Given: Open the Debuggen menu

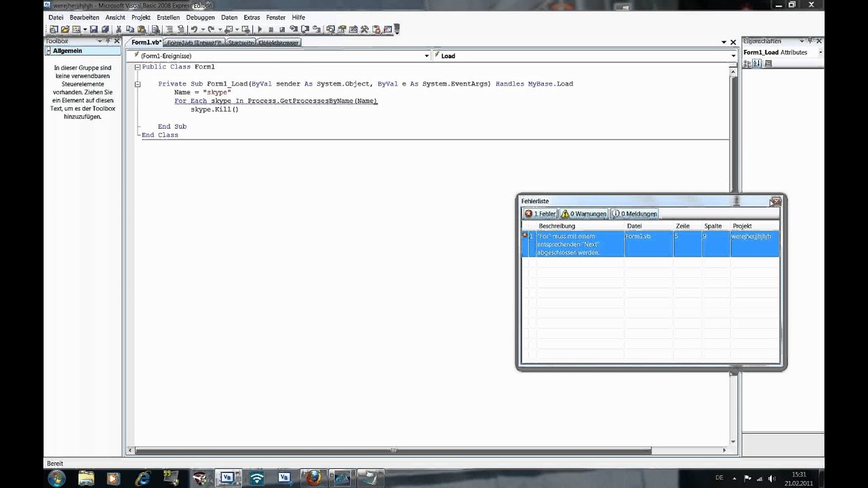Looking at the screenshot, I should (x=200, y=17).
